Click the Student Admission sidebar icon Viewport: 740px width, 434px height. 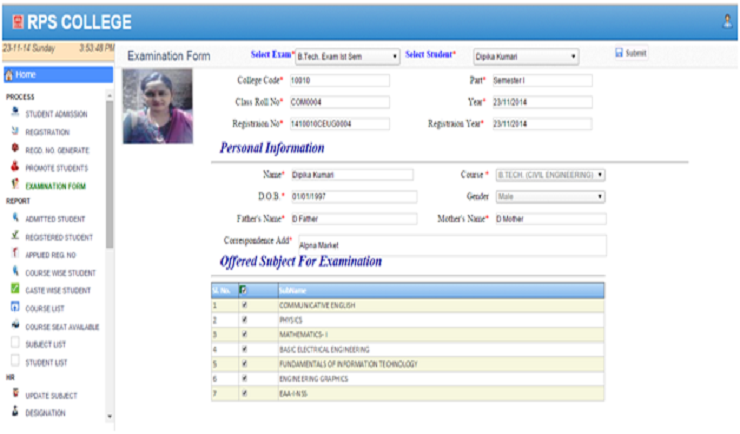15,113
